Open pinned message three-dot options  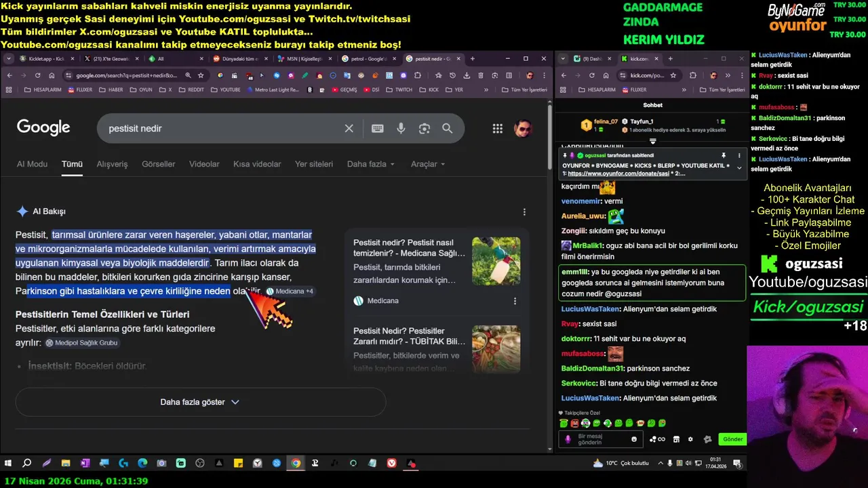click(739, 155)
